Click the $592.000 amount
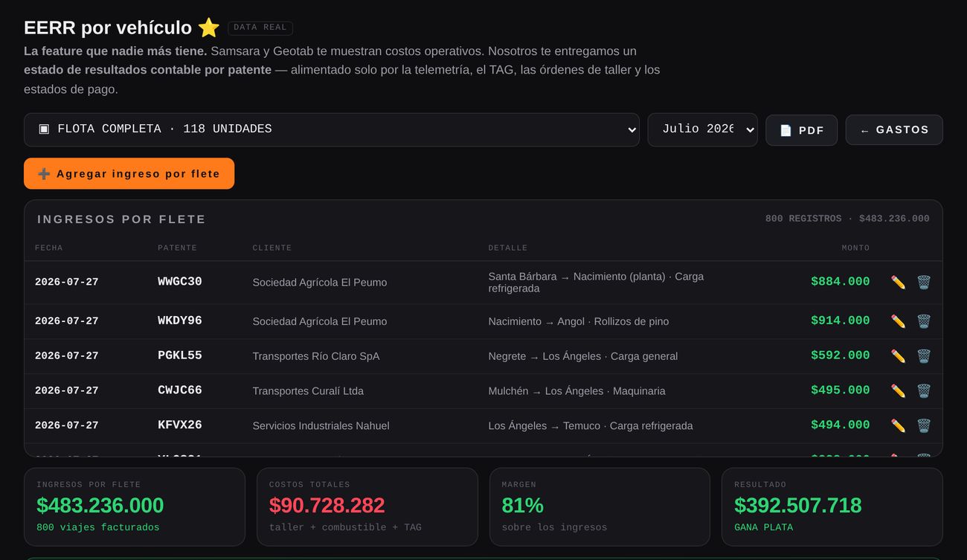The image size is (967, 560). coord(841,355)
